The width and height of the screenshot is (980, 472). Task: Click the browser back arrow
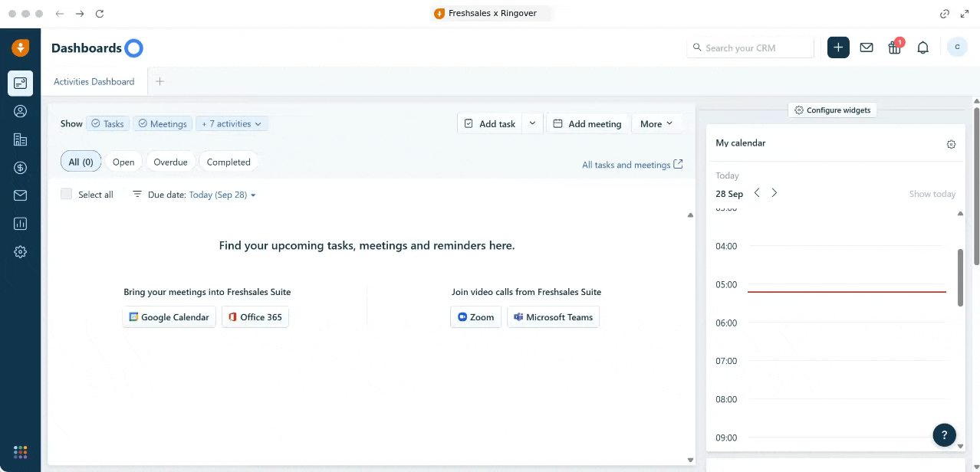click(x=60, y=14)
